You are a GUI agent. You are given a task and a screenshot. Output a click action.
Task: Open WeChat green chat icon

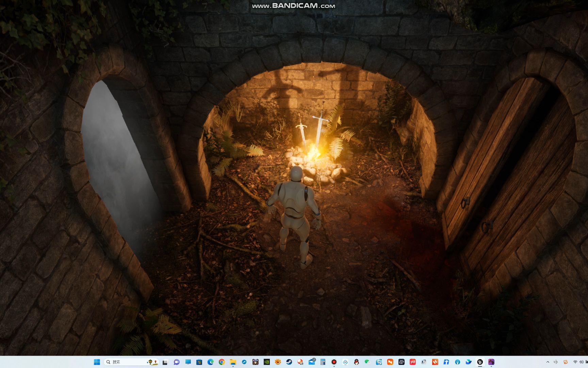[367, 362]
